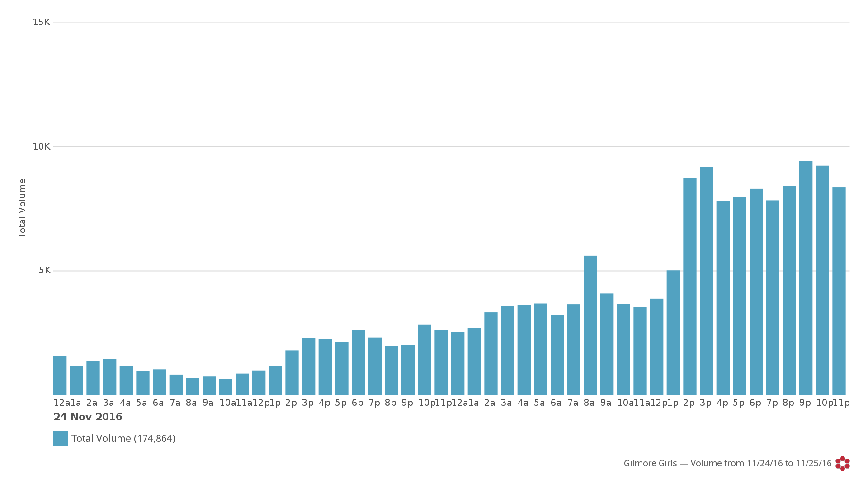Screen dimensions: 868x488
Task: Click the 24 Nov 2016 date label
Action: [x=88, y=417]
